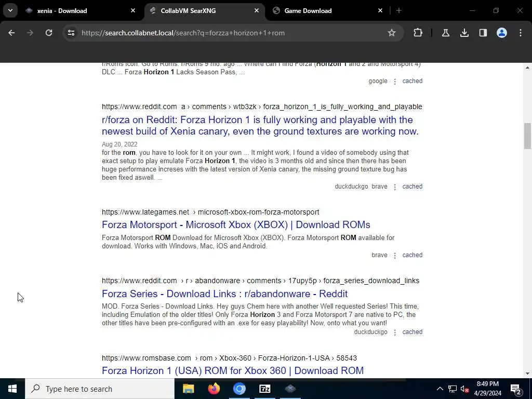Open Forza Motorsport Microsoft Xbox ROMs result
This screenshot has width=532, height=399.
tap(236, 224)
